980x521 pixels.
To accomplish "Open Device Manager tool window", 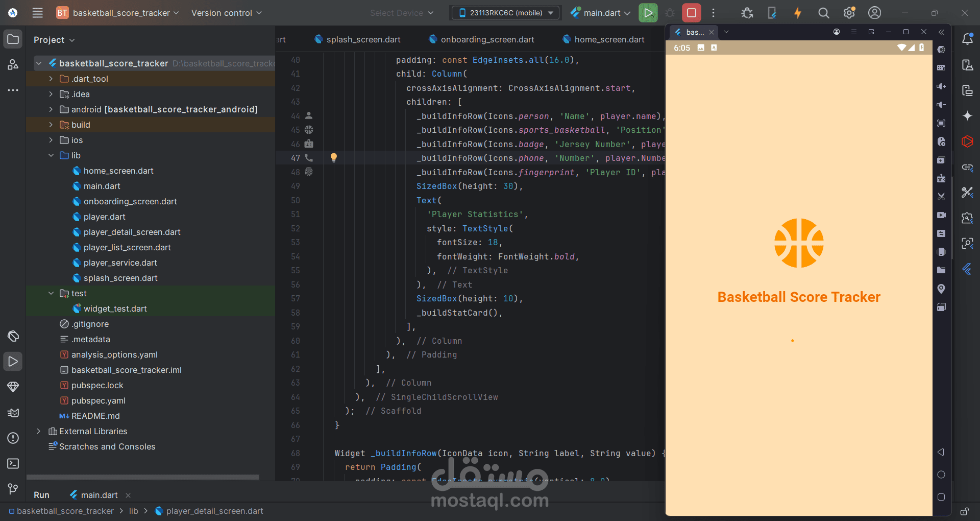I will (x=967, y=65).
